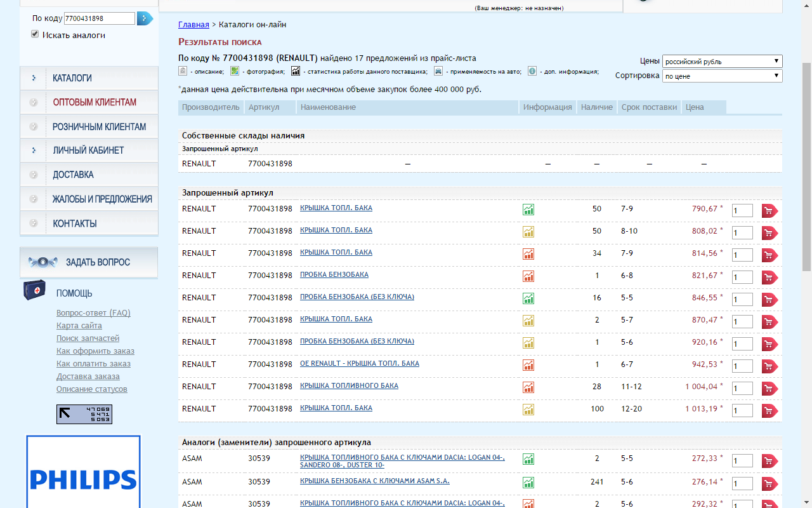
Task: Click the 'Производитель' column header
Action: point(211,107)
